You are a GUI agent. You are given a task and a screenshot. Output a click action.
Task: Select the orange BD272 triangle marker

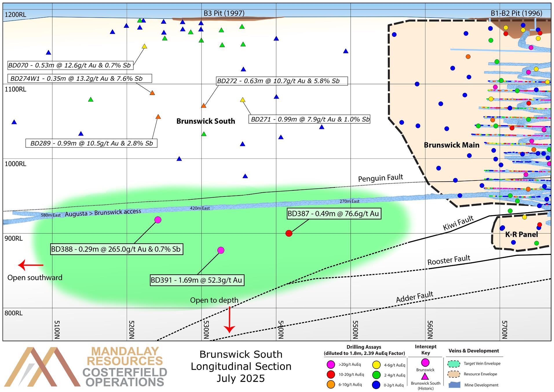point(204,106)
